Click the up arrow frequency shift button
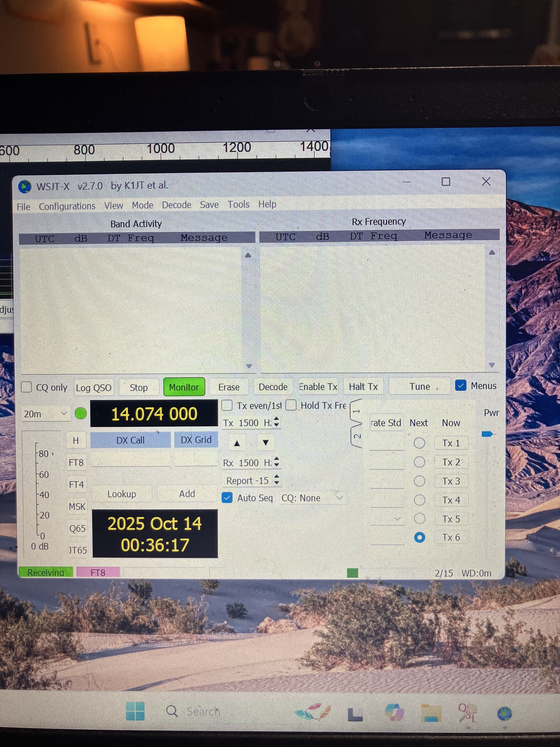Viewport: 560px width, 747px height. (237, 443)
